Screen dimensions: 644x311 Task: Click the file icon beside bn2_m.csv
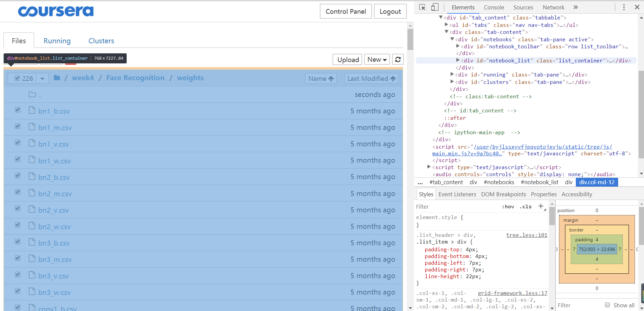[x=32, y=193]
